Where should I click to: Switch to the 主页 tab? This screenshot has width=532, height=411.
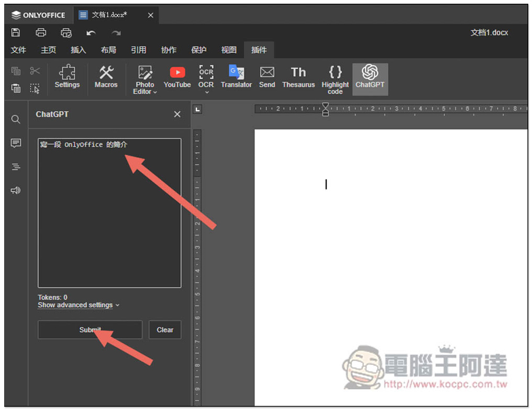(x=48, y=50)
